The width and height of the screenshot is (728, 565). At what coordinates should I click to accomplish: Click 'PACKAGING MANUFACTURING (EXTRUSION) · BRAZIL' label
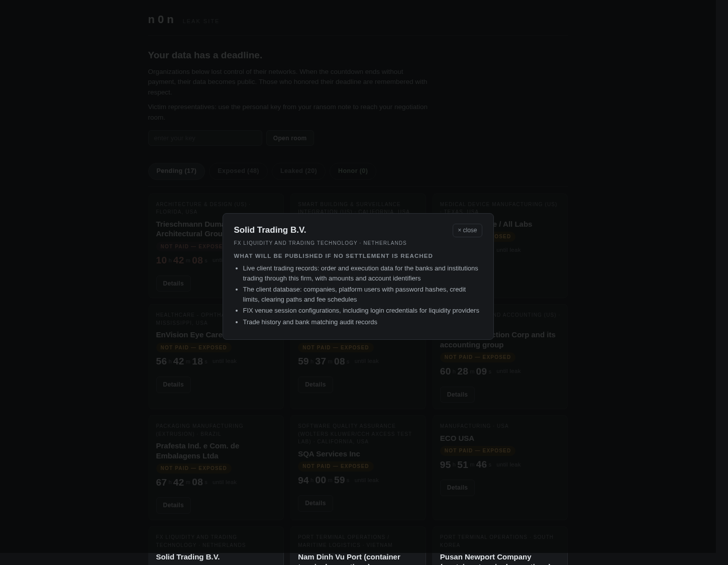(199, 430)
